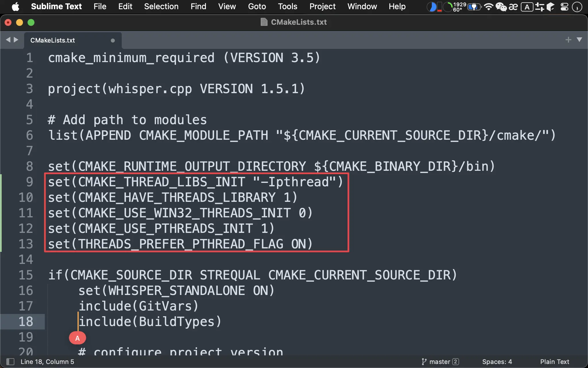Open the tab list dropdown arrow

tap(579, 40)
